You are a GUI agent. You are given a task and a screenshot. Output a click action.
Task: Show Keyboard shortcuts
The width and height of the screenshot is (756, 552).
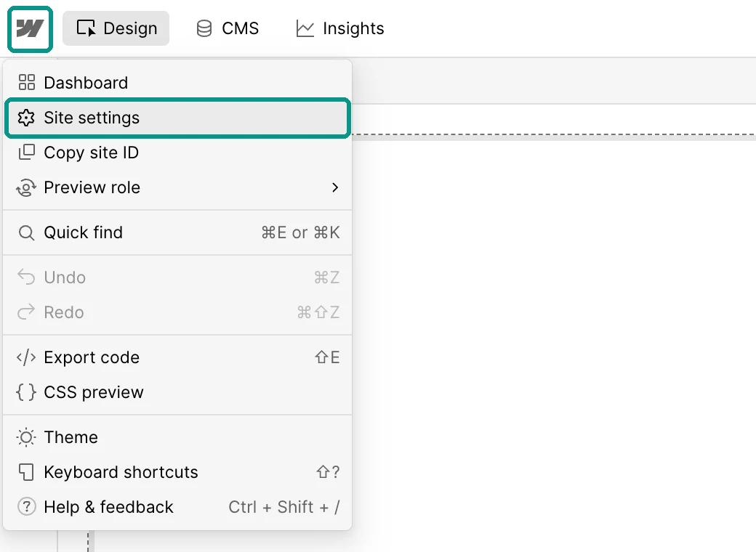(177, 472)
